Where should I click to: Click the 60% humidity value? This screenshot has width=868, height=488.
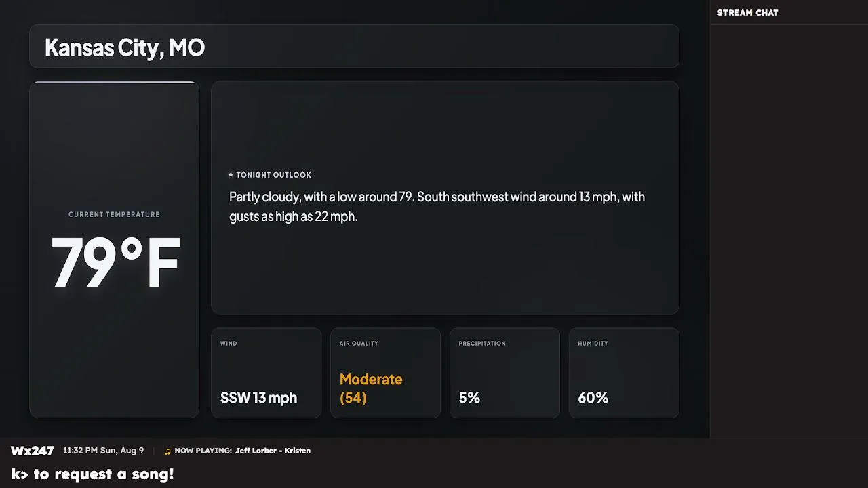click(593, 398)
